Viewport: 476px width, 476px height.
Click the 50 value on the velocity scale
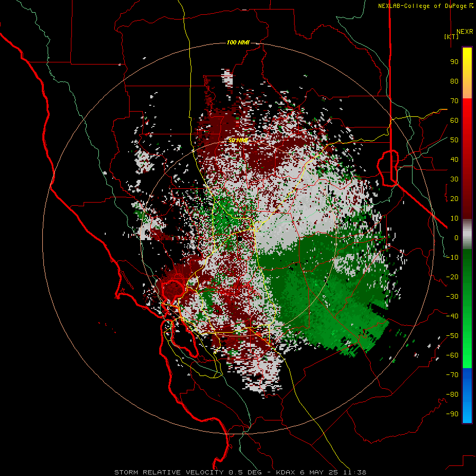[x=454, y=140]
